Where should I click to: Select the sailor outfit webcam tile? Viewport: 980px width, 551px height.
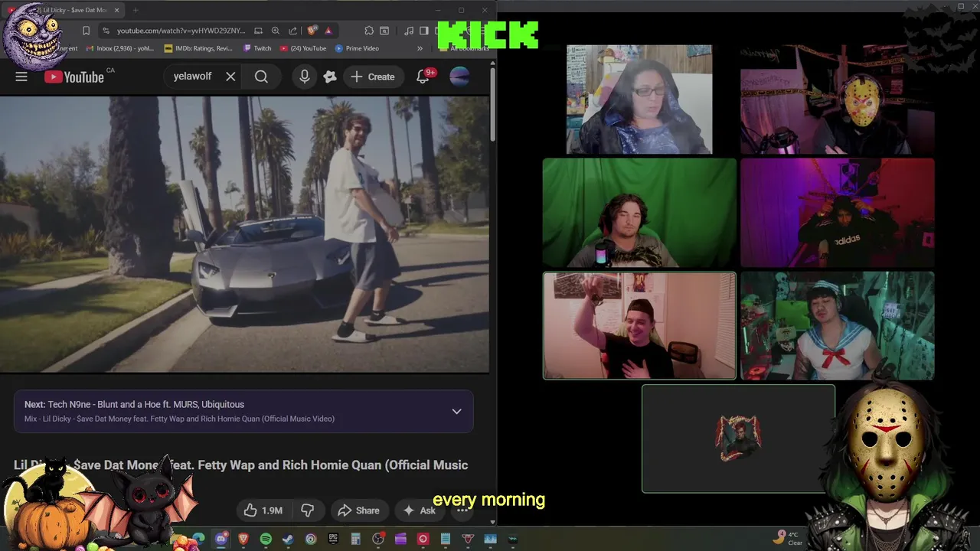[x=838, y=326]
